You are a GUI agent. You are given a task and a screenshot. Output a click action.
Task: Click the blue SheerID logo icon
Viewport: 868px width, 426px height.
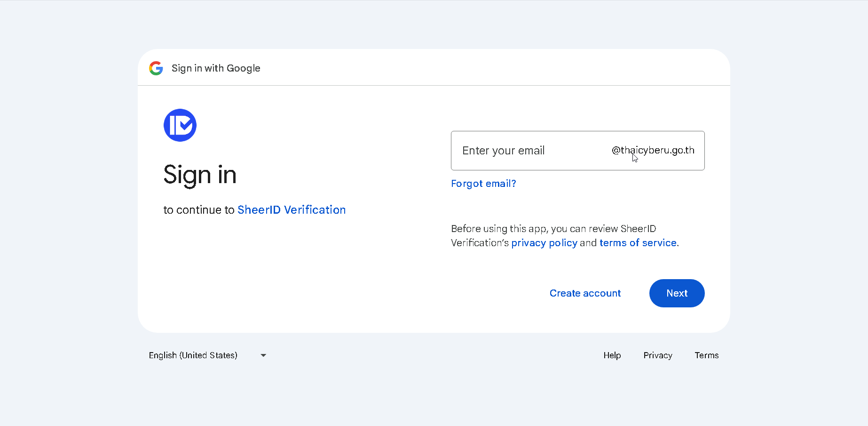180,125
